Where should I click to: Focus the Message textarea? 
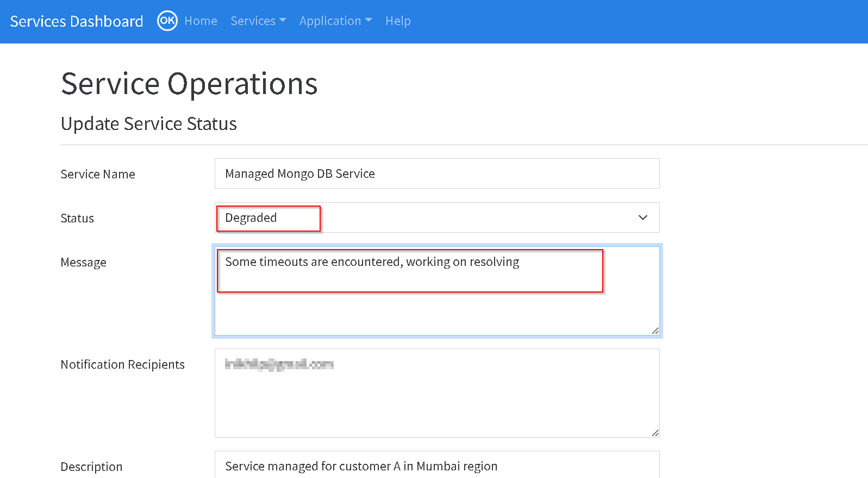[437, 291]
